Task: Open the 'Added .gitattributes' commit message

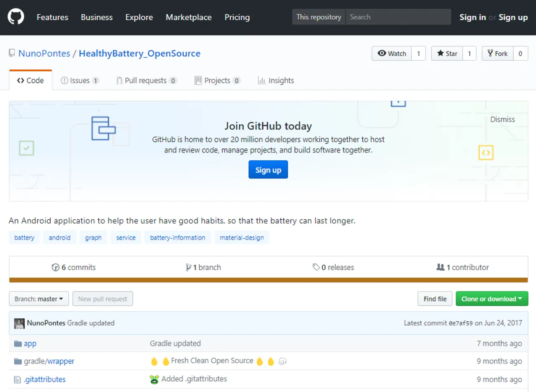Action: point(194,379)
